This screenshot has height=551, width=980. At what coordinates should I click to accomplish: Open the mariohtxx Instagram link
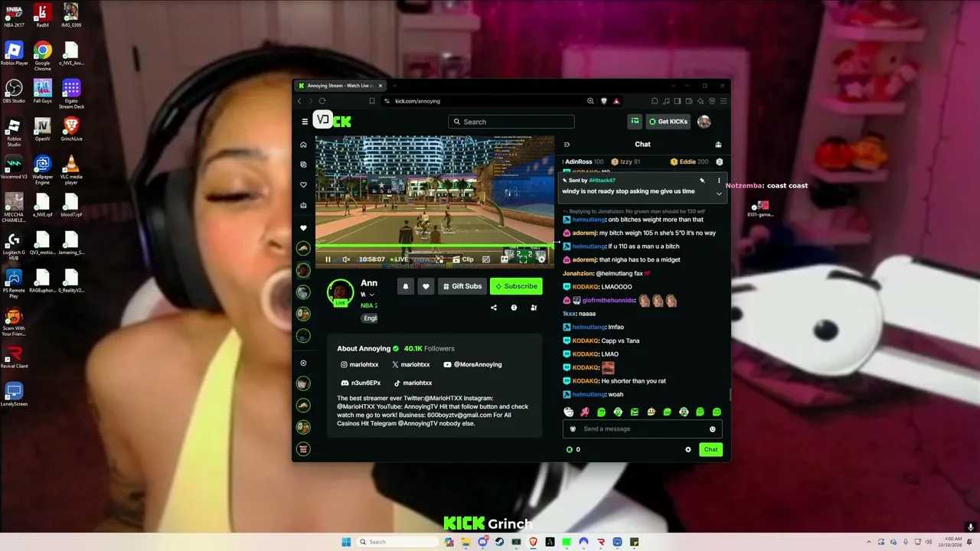[x=360, y=365]
